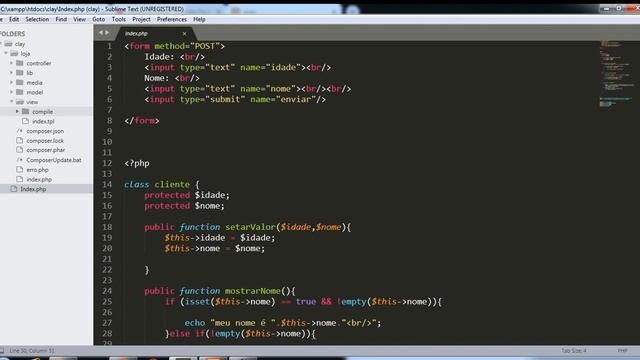Click the Index.php file icon in sidebar
The height and width of the screenshot is (360, 640).
pos(14,189)
